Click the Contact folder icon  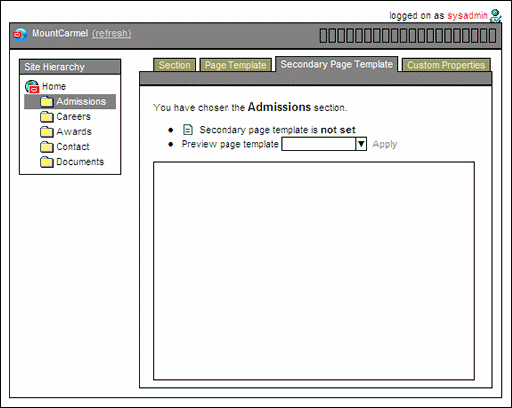click(x=47, y=147)
